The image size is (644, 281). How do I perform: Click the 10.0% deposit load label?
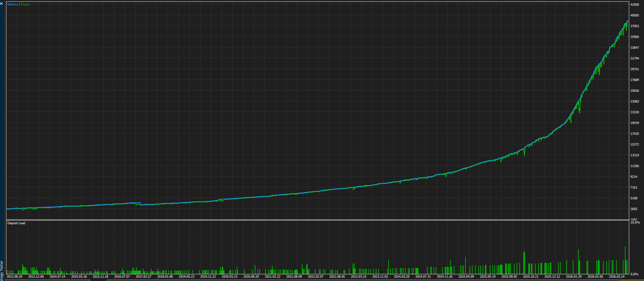coord(635,223)
